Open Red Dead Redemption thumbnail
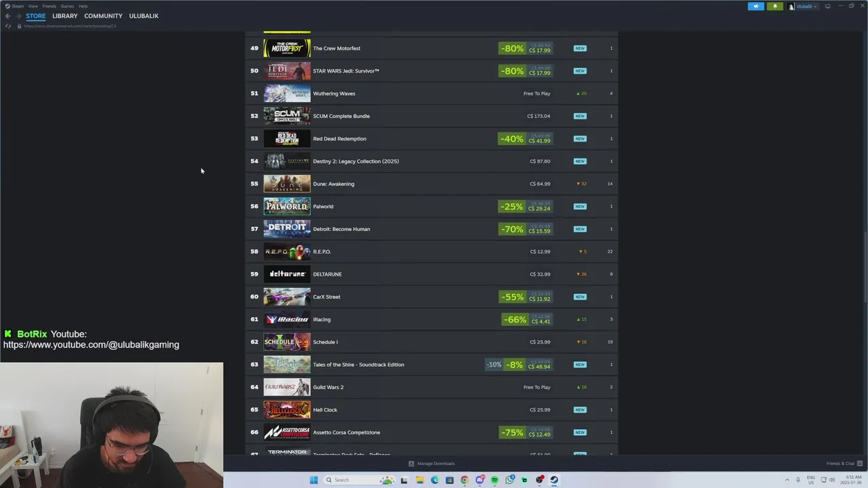This screenshot has width=868, height=488. pyautogui.click(x=287, y=138)
